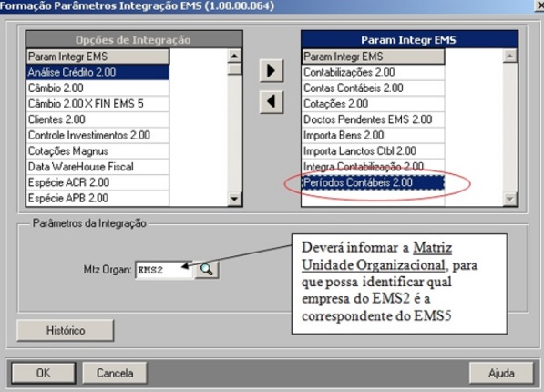This screenshot has height=392, width=544.
Task: Click the Histórico button
Action: point(66,330)
